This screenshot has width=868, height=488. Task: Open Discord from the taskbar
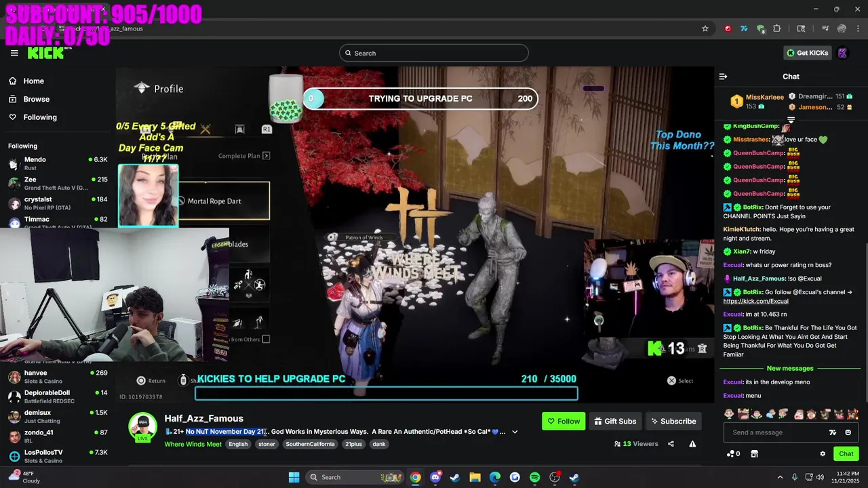click(435, 477)
